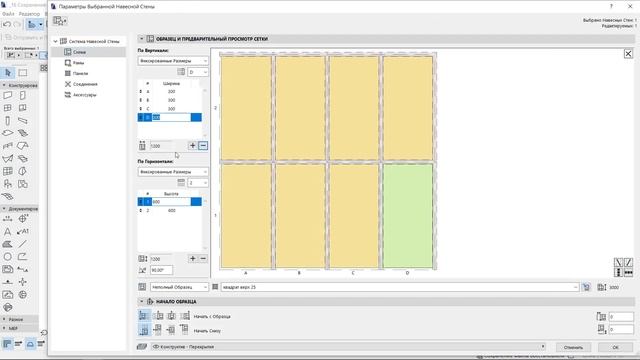Open the Конструктив - Перекрытия layer dropdown

[349, 347]
